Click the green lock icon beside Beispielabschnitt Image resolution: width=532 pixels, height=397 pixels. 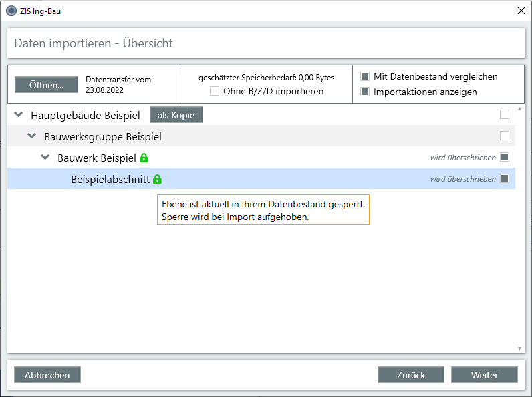pyautogui.click(x=158, y=179)
